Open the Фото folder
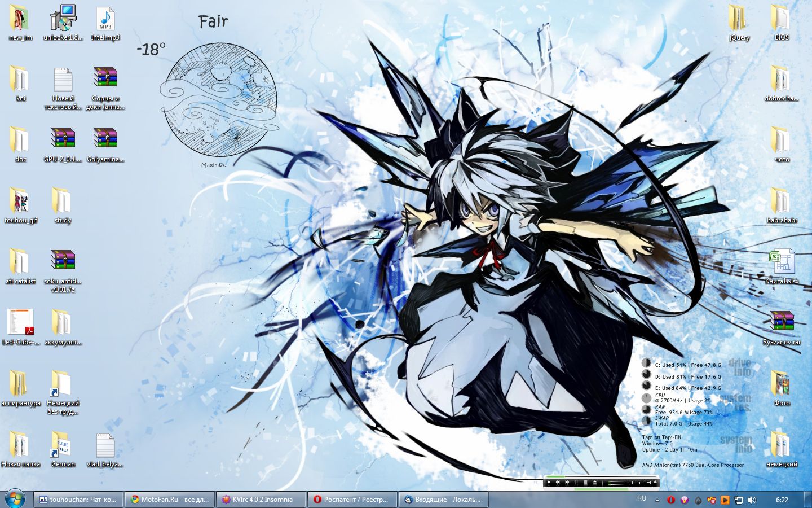The image size is (812, 508). (x=782, y=388)
